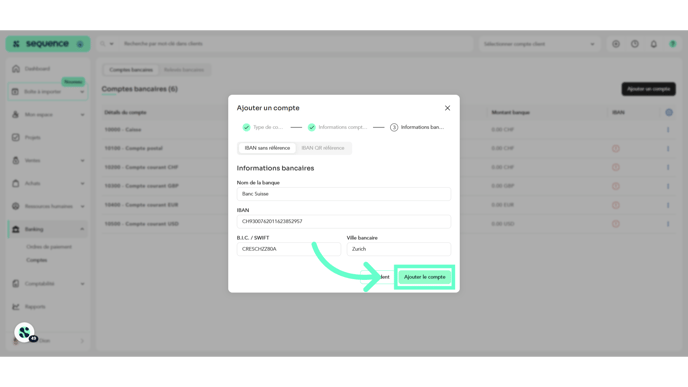Open row menu for 10100 - Compte postal
The width and height of the screenshot is (688, 387).
pyautogui.click(x=668, y=149)
